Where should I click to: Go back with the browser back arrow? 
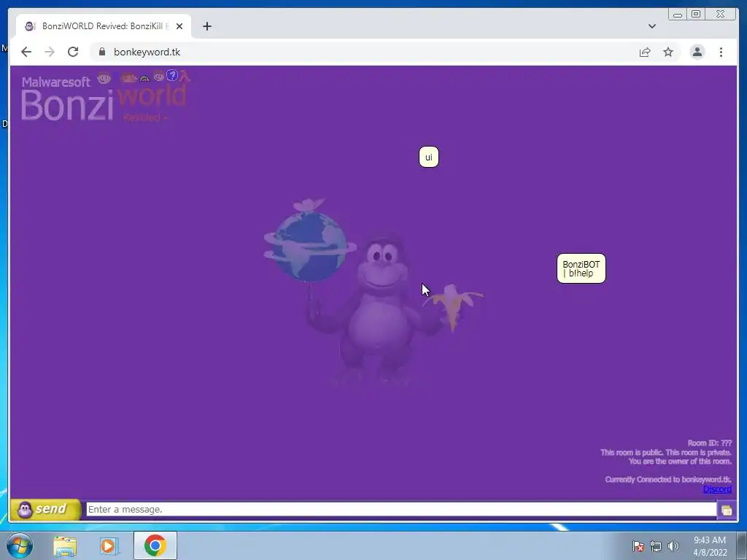click(26, 52)
